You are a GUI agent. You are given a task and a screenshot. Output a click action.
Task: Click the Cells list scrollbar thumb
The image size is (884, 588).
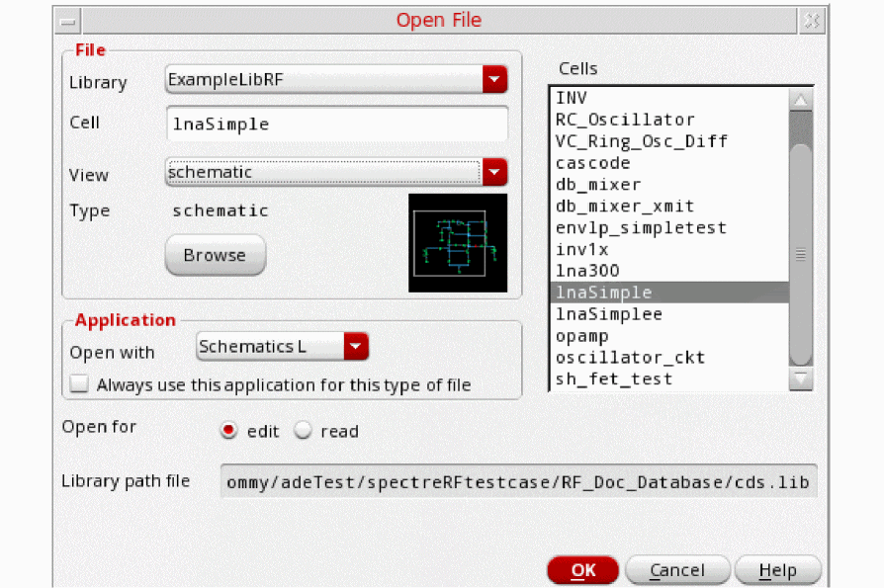tap(801, 254)
